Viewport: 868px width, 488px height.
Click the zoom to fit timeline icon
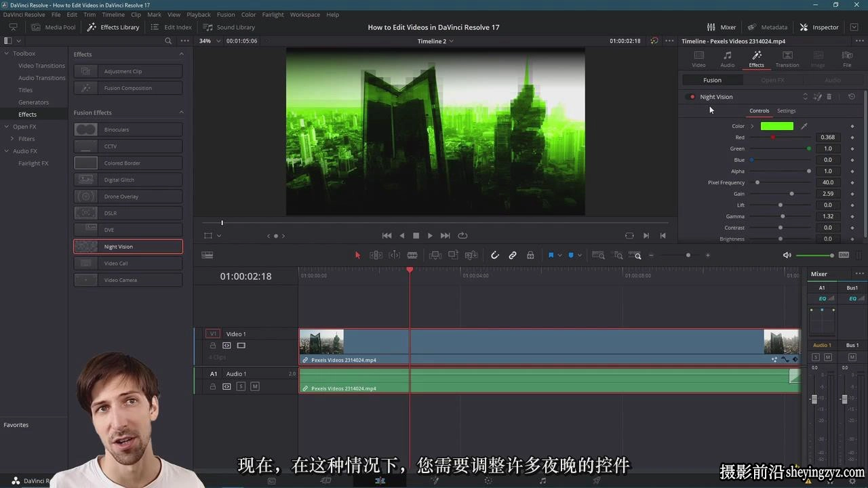[x=598, y=256]
